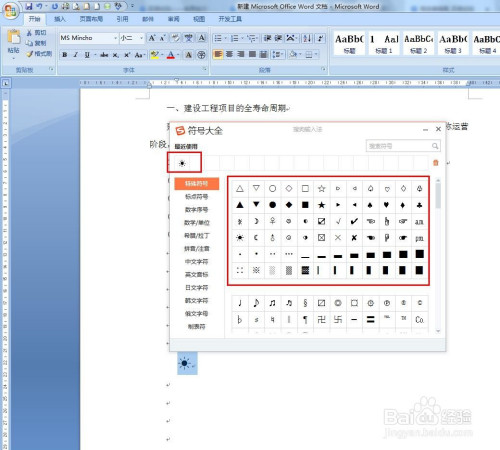Viewport: 500px width, 450px height.
Task: Insert the pilcrow ¶ symbol
Action: [x=305, y=320]
